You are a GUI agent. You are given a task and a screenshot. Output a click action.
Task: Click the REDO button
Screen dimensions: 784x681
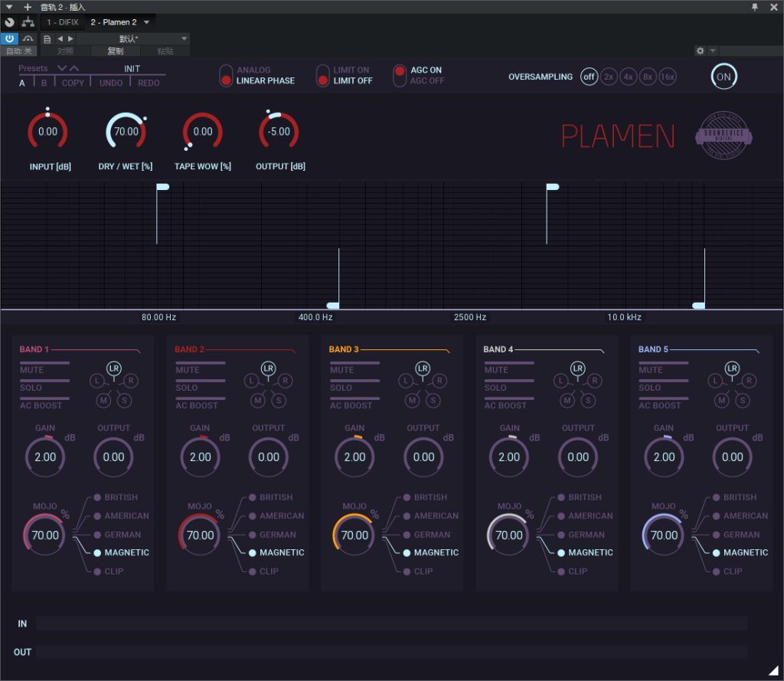click(149, 83)
